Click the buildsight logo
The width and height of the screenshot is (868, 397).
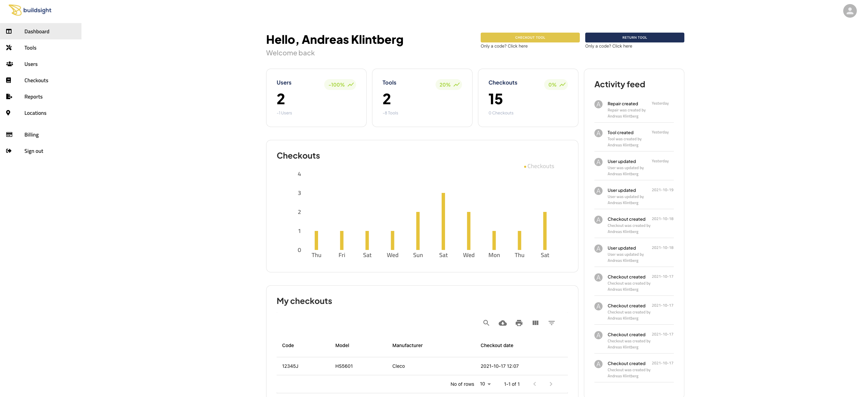click(x=30, y=10)
